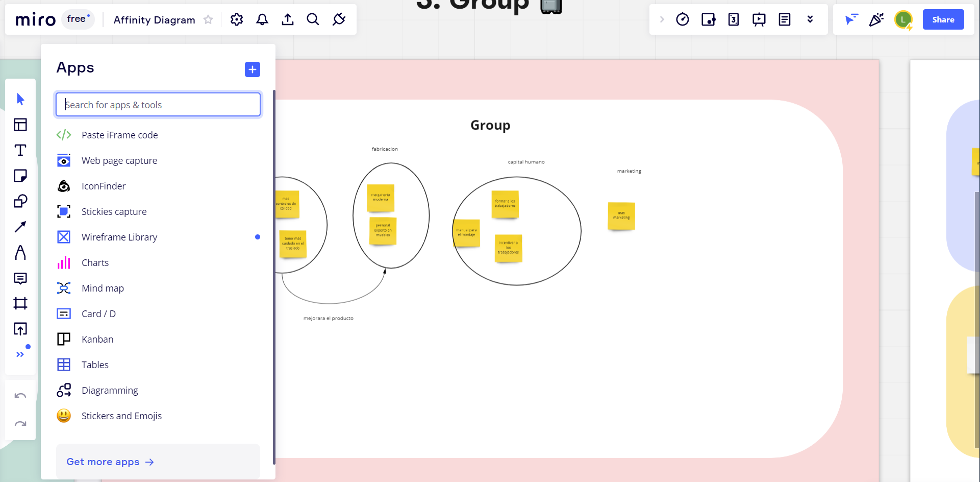Open the Templates tool in left toolbar
This screenshot has width=980, height=482.
(20, 125)
